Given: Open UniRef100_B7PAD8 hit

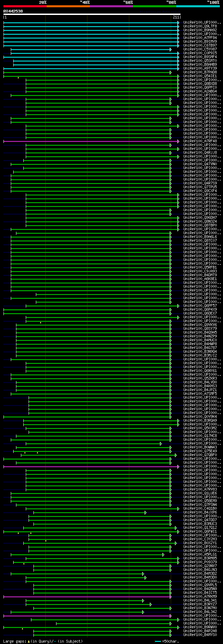Looking at the screenshot, I should click(200, 72).
